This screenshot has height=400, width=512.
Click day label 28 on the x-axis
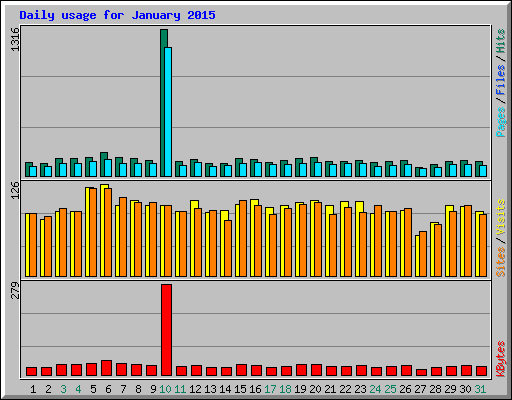click(435, 389)
